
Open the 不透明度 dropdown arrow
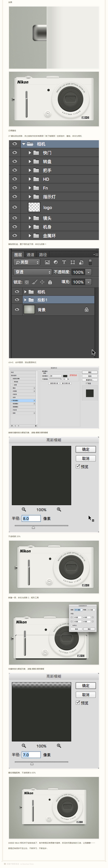point(88,272)
